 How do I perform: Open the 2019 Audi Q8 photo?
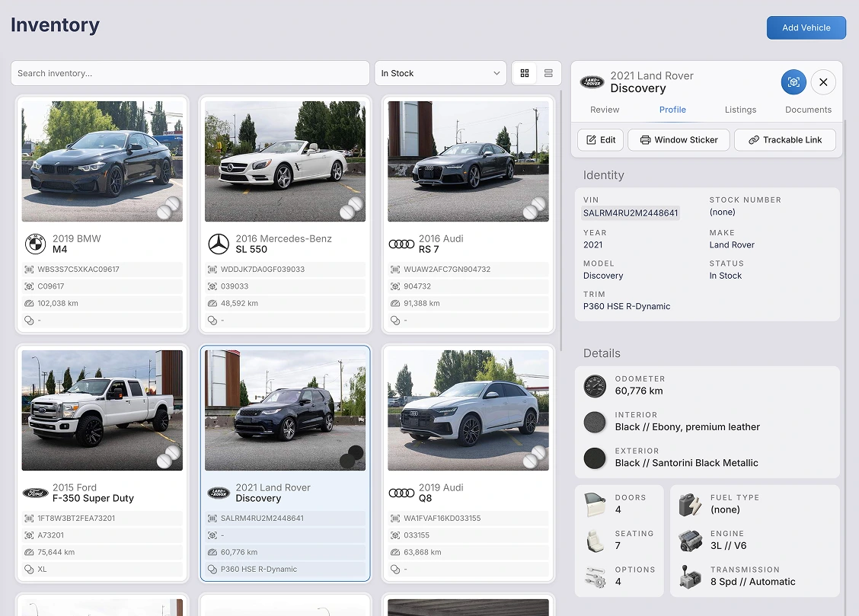(468, 410)
